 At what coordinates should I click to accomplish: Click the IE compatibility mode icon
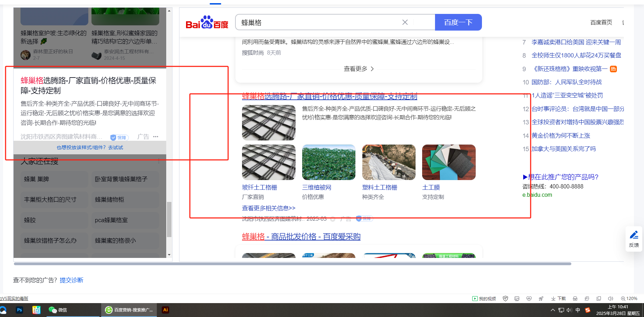(587, 299)
